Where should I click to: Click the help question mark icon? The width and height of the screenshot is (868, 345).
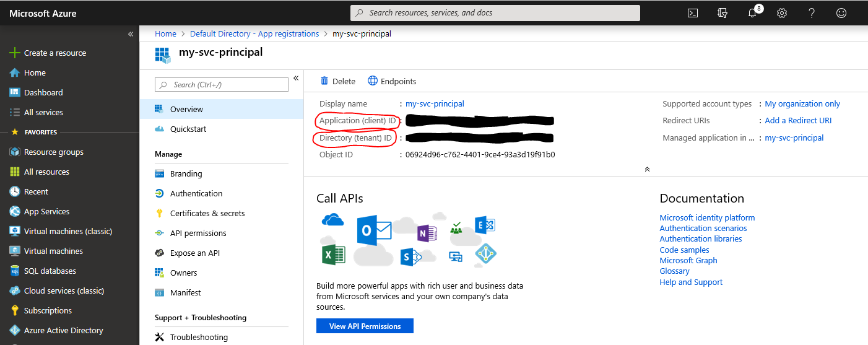point(812,13)
